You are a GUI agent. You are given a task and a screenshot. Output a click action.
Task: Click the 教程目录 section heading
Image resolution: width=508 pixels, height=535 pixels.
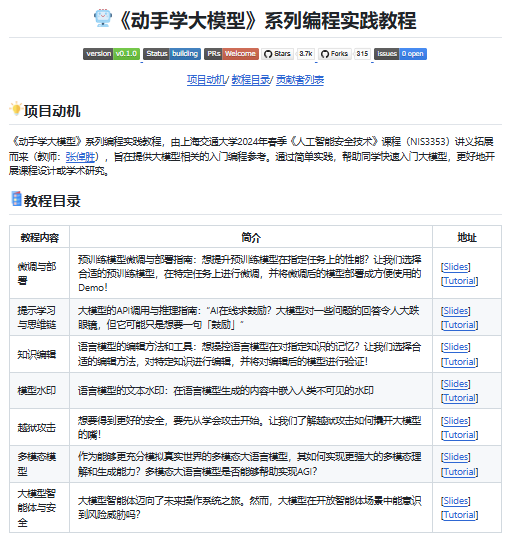click(x=52, y=201)
